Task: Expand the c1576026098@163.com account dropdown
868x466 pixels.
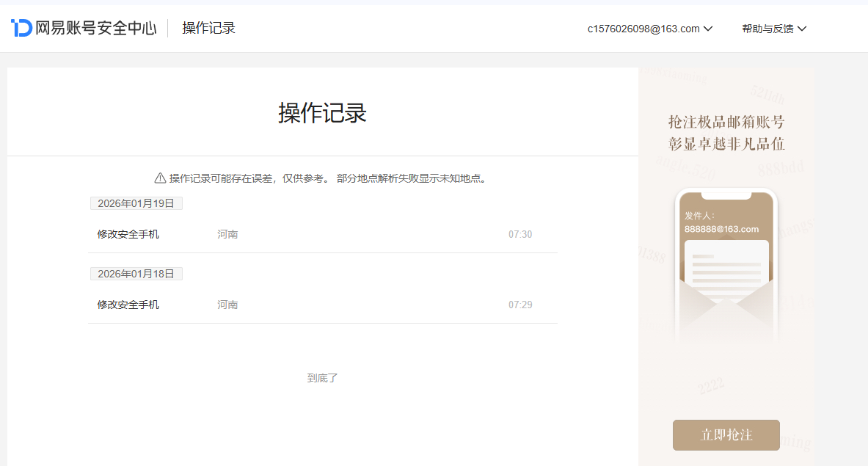Action: coord(650,29)
